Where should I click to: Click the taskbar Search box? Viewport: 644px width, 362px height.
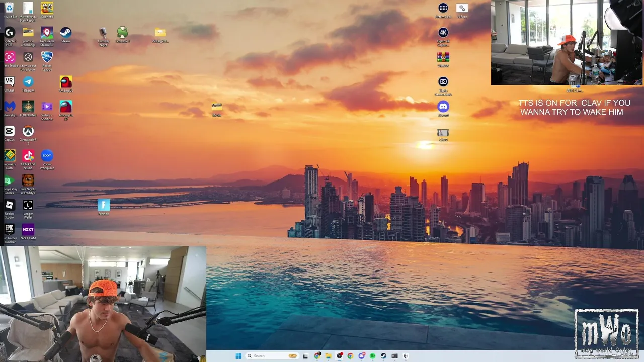pos(272,356)
